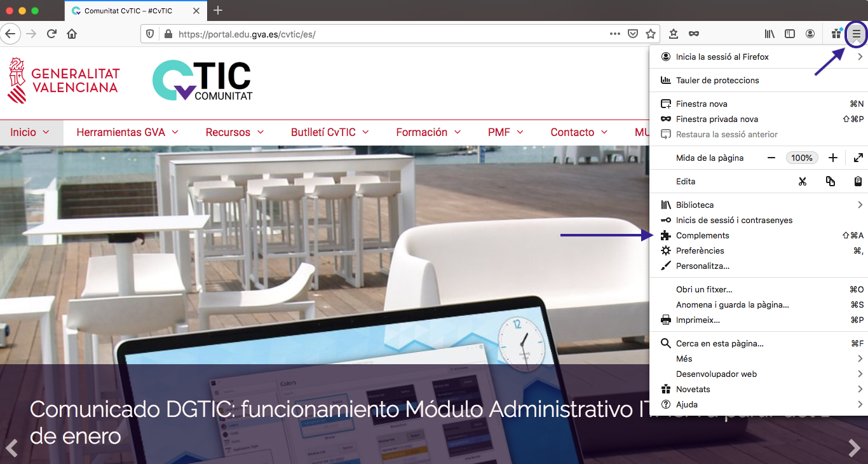Paste using the clipboard icon
868x464 pixels.
[x=858, y=181]
